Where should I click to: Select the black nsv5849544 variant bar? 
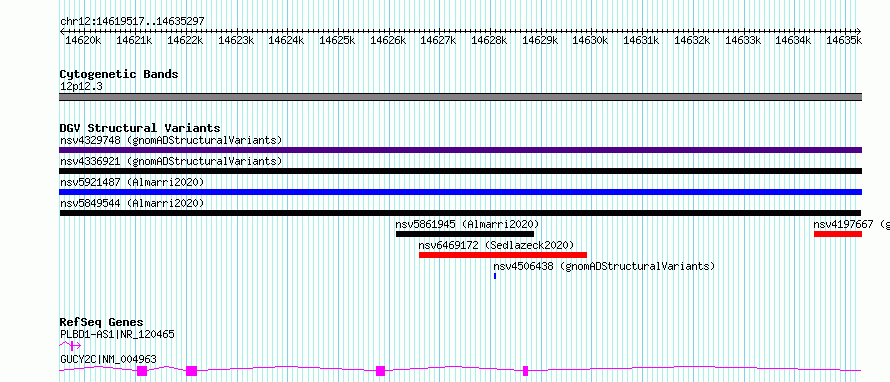pyautogui.click(x=460, y=213)
